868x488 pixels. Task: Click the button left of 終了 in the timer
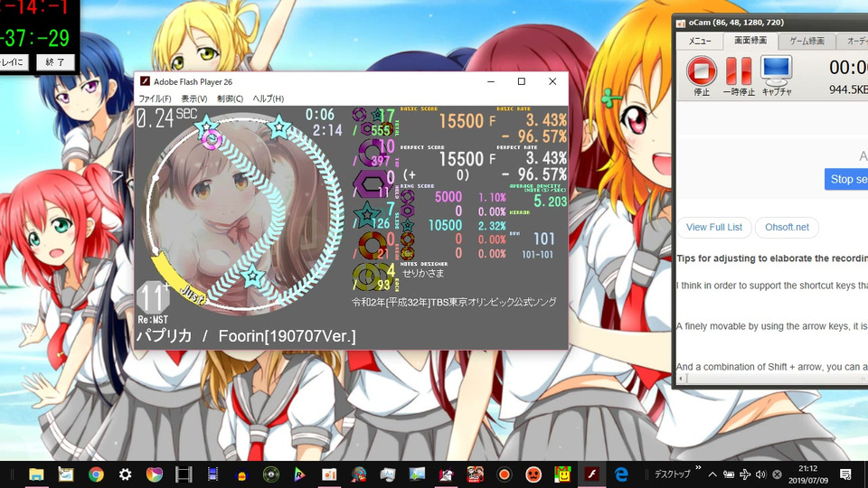click(x=14, y=62)
